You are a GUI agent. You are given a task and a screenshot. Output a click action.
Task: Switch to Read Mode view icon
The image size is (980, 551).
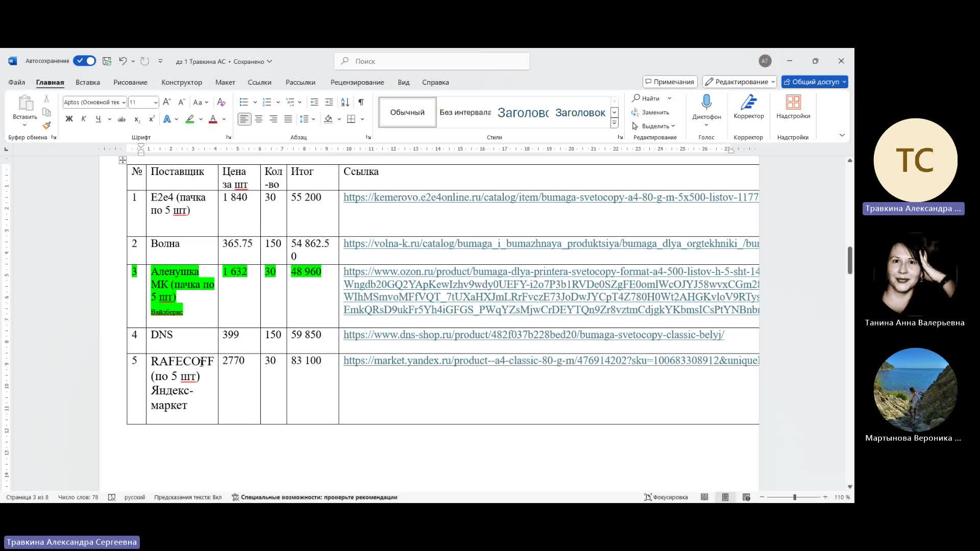[704, 497]
